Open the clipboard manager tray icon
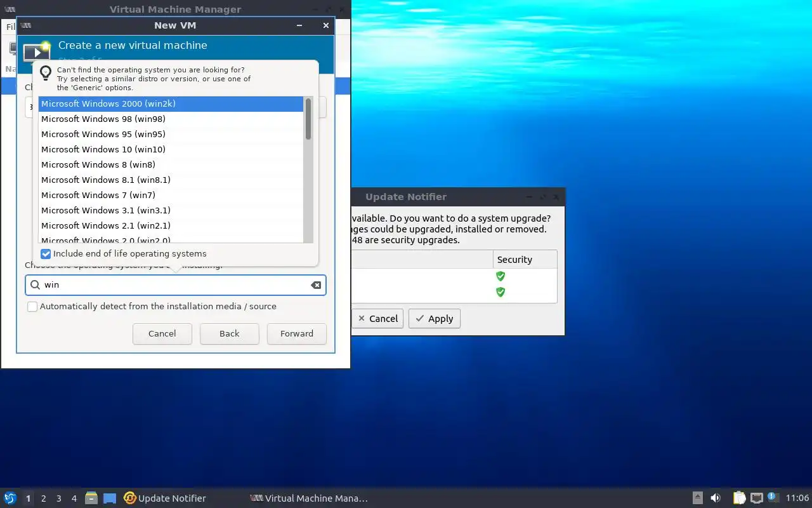The height and width of the screenshot is (508, 812). (739, 498)
